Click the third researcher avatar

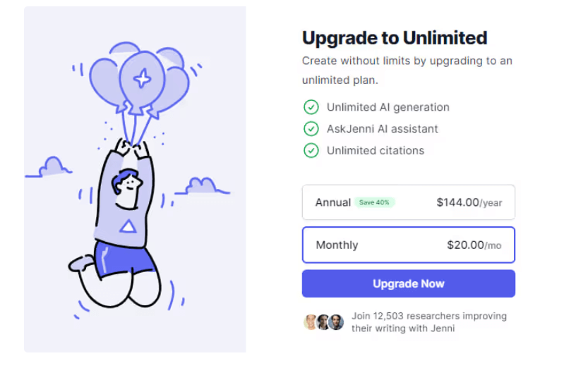coord(336,322)
